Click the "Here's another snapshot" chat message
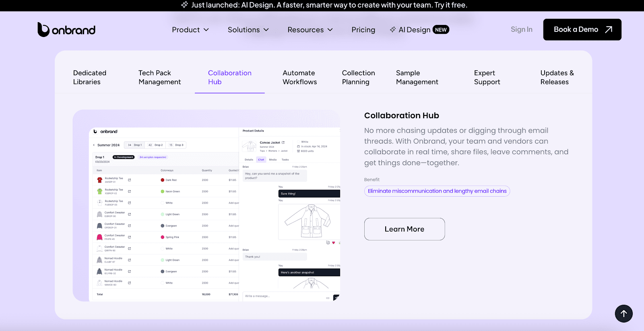644x331 pixels. pos(309,272)
